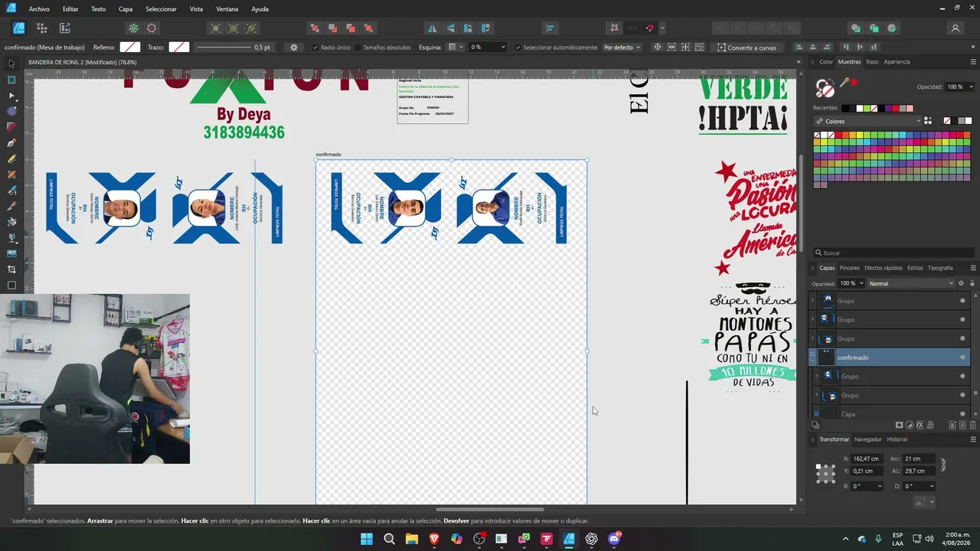Screen dimensions: 980x551
Task: Click the Buscar search field in swatches
Action: pos(893,253)
